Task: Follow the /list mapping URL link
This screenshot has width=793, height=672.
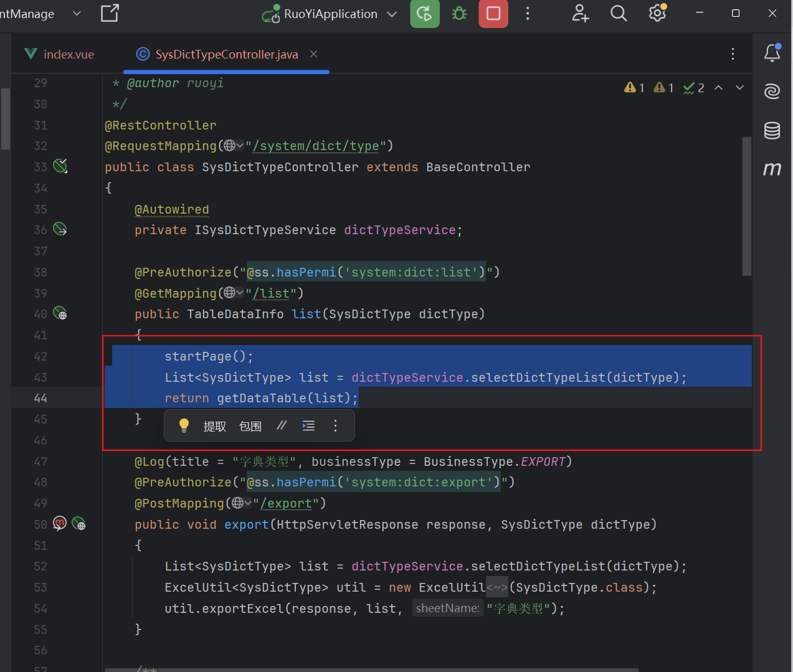Action: (271, 293)
